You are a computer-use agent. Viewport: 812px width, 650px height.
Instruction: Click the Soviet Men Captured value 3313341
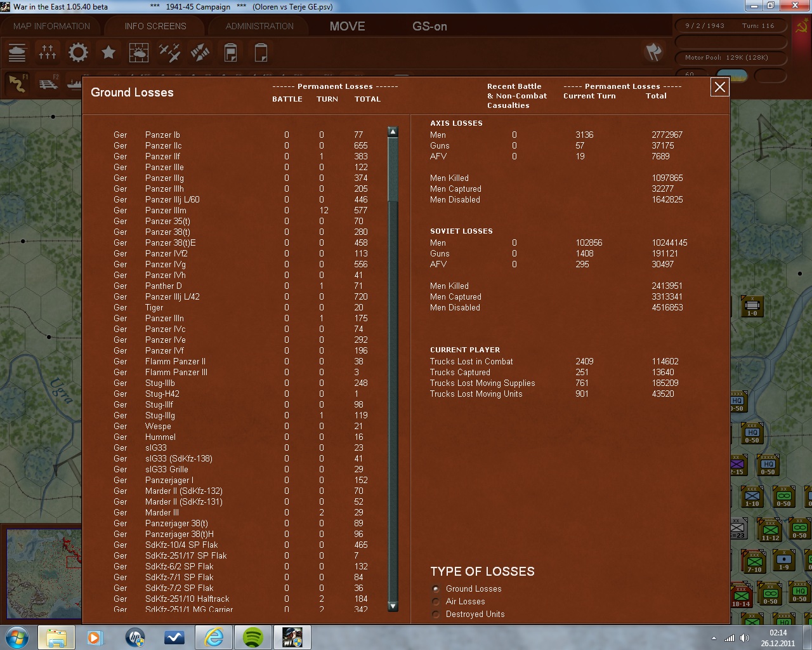[667, 296]
